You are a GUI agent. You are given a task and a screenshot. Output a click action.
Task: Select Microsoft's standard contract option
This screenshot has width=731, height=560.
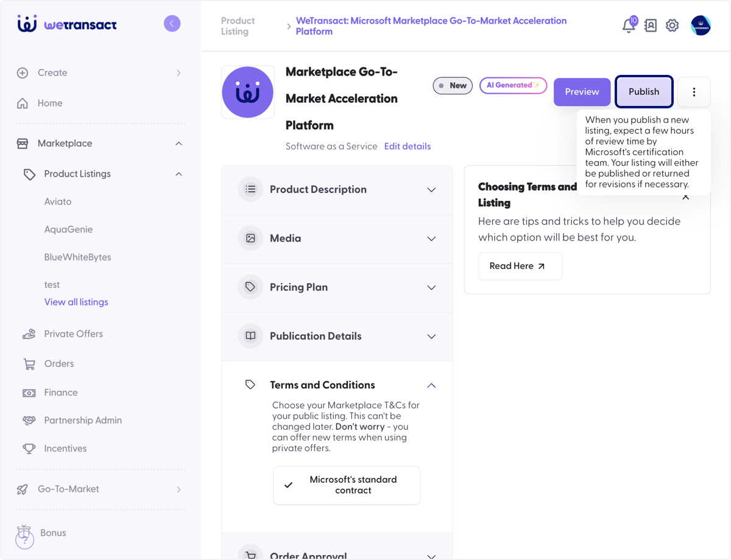(347, 485)
